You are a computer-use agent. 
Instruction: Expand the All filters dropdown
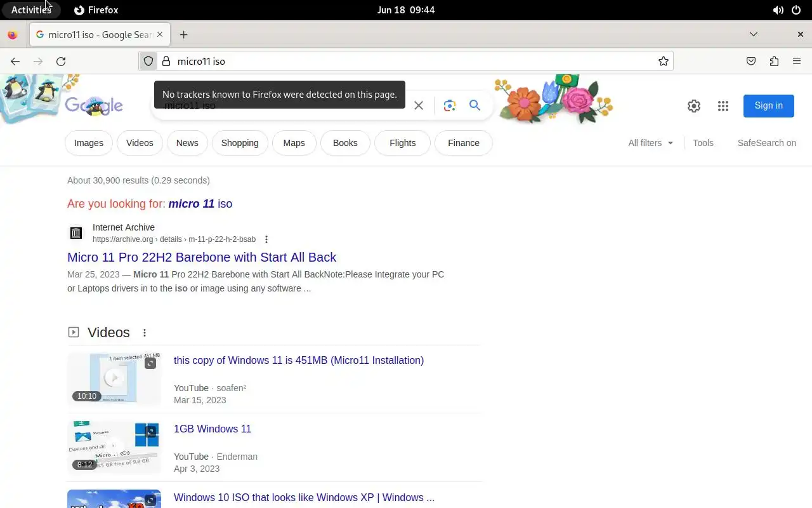tap(651, 143)
